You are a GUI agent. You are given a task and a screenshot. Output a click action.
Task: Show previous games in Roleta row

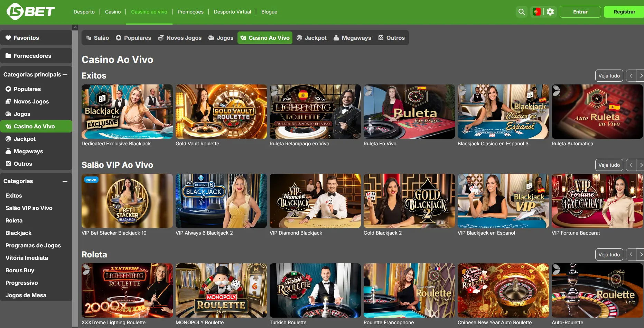(x=631, y=255)
